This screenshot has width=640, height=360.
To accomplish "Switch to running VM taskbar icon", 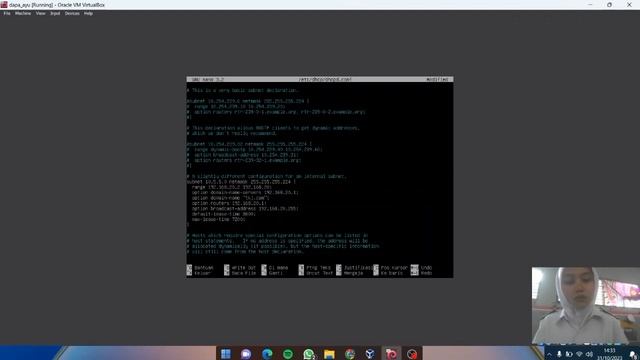I will coord(391,353).
